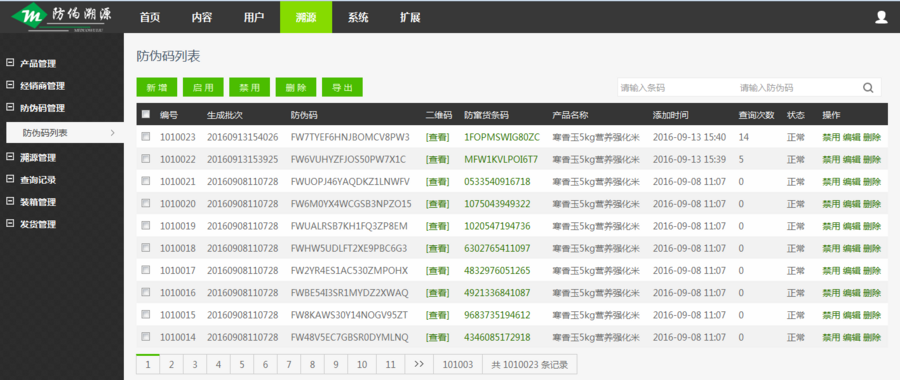This screenshot has height=380, width=900.
Task: Click the 共 1010023 条记录 total
Action: (530, 365)
